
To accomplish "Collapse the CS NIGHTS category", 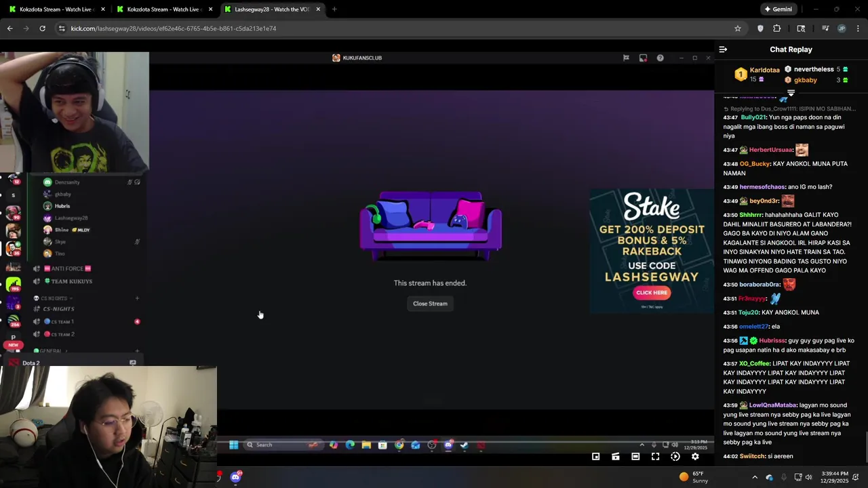I will (54, 298).
